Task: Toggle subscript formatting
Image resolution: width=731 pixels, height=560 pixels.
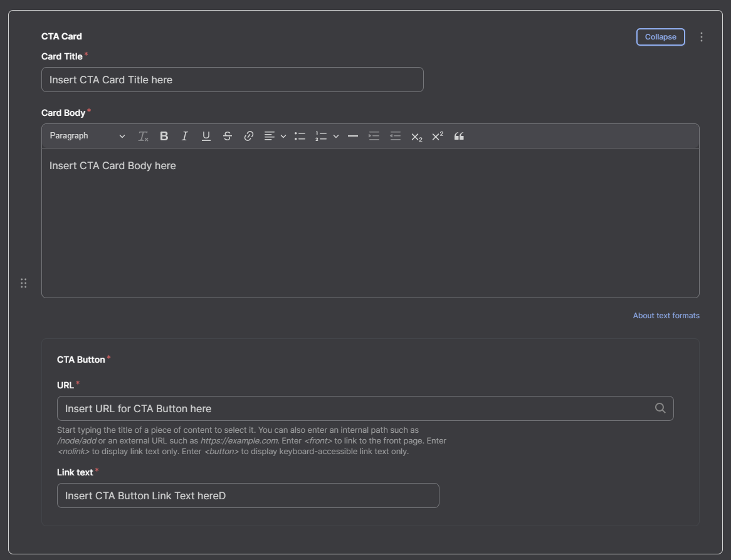Action: [x=416, y=137]
